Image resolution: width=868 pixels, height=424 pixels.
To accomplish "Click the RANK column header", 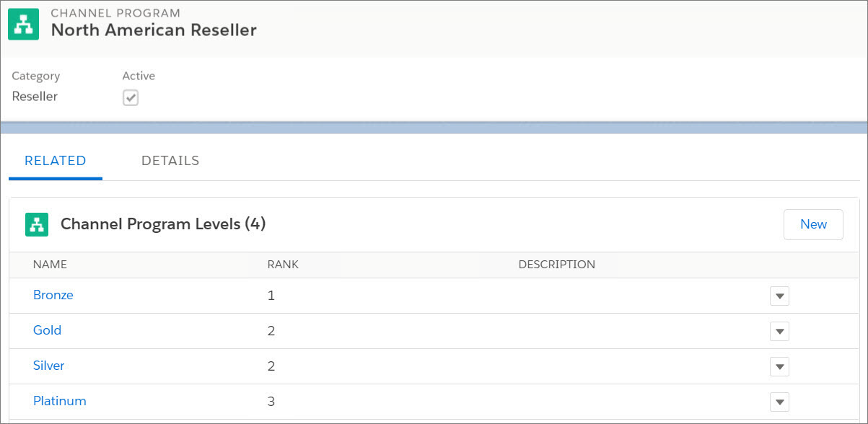I will click(283, 265).
